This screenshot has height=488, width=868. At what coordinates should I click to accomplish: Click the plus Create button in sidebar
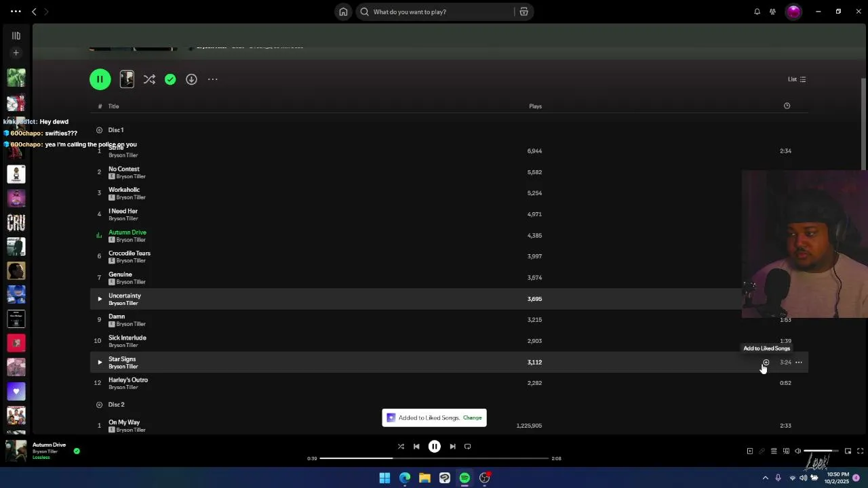point(16,53)
